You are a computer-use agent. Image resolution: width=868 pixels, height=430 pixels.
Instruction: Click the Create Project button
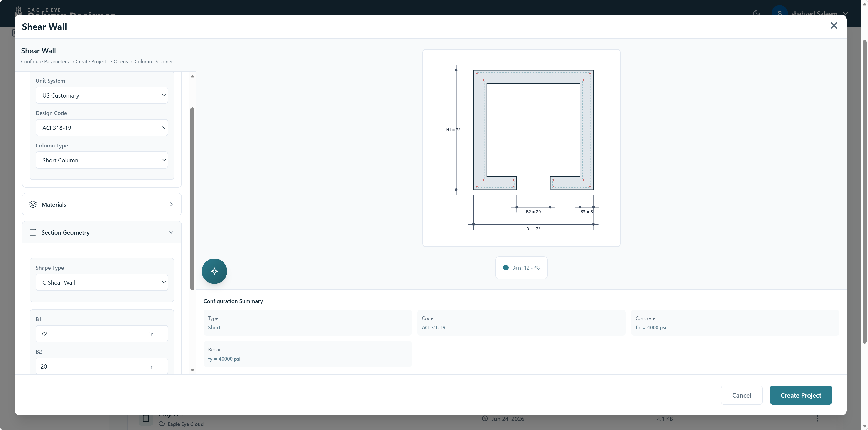[x=801, y=395]
